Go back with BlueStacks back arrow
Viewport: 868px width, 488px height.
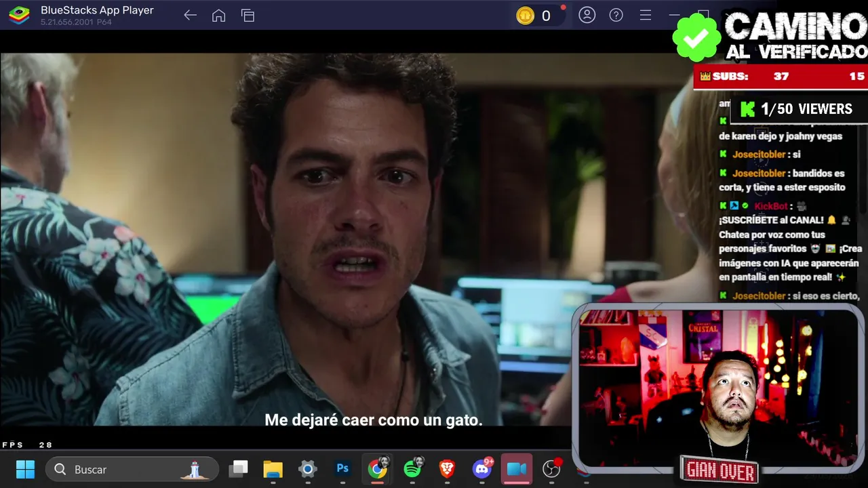[190, 16]
